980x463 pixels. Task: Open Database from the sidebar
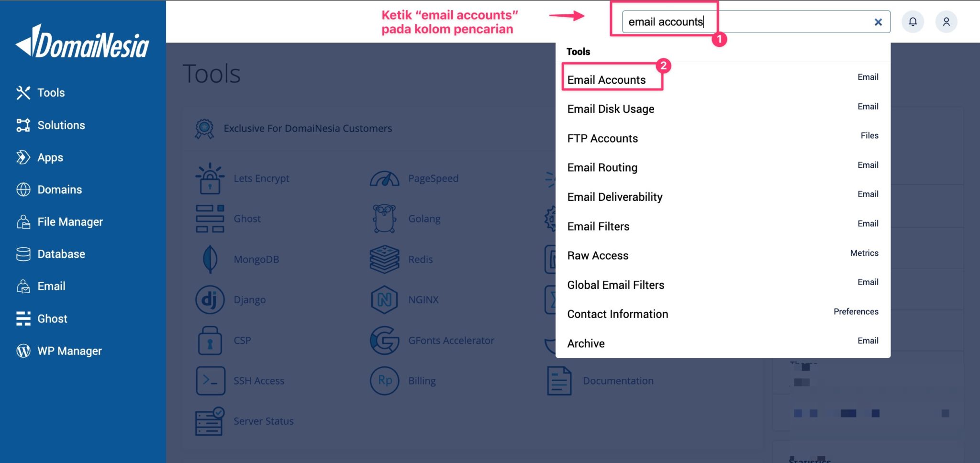point(61,254)
